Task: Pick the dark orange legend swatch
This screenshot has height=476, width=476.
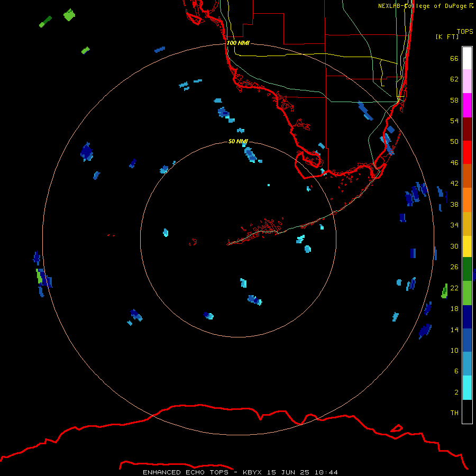Action: click(467, 176)
